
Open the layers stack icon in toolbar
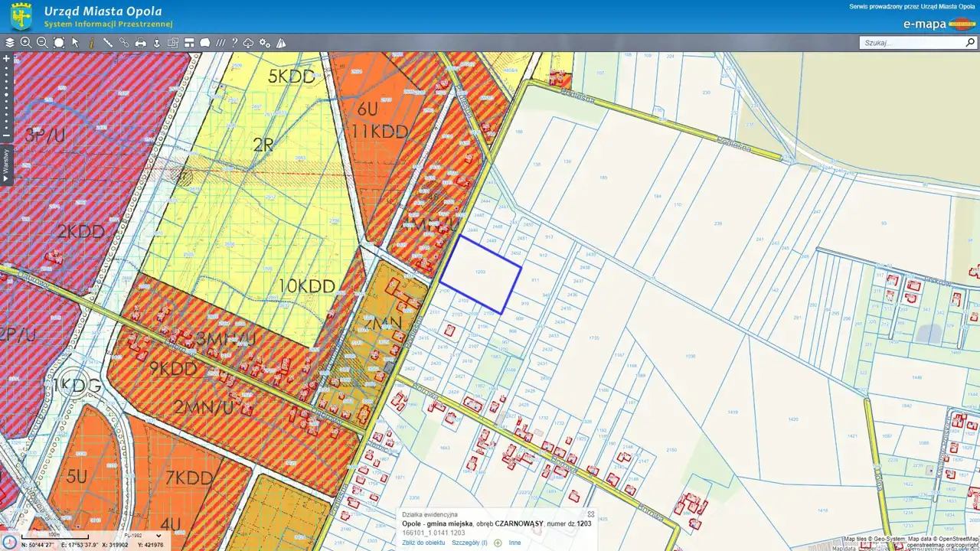point(10,43)
